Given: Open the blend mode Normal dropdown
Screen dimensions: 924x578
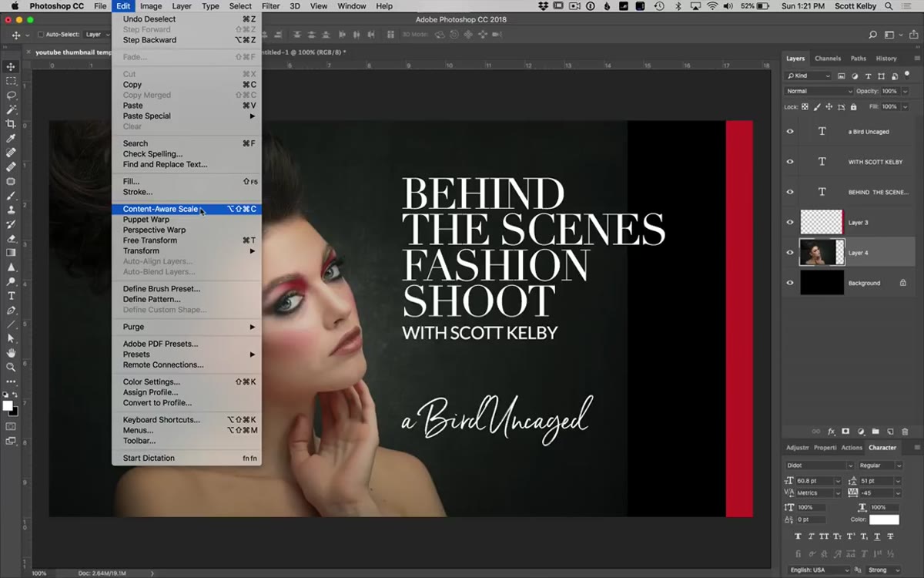Looking at the screenshot, I should click(819, 91).
